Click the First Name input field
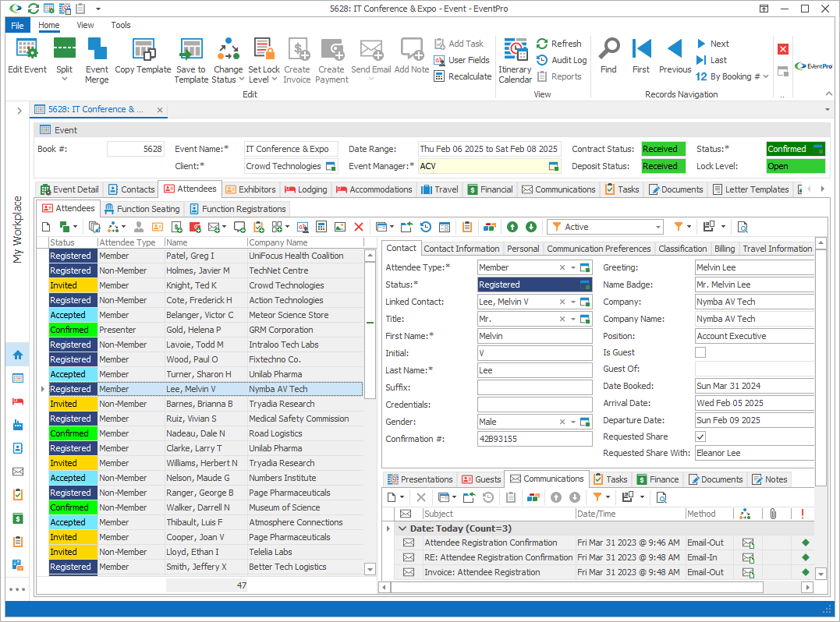 coord(534,336)
